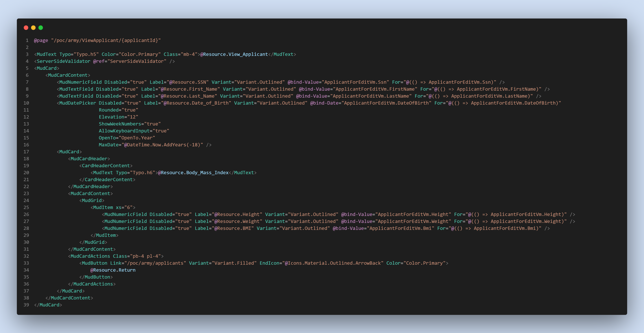Click the MudCardContent tag on line 23

point(90,194)
